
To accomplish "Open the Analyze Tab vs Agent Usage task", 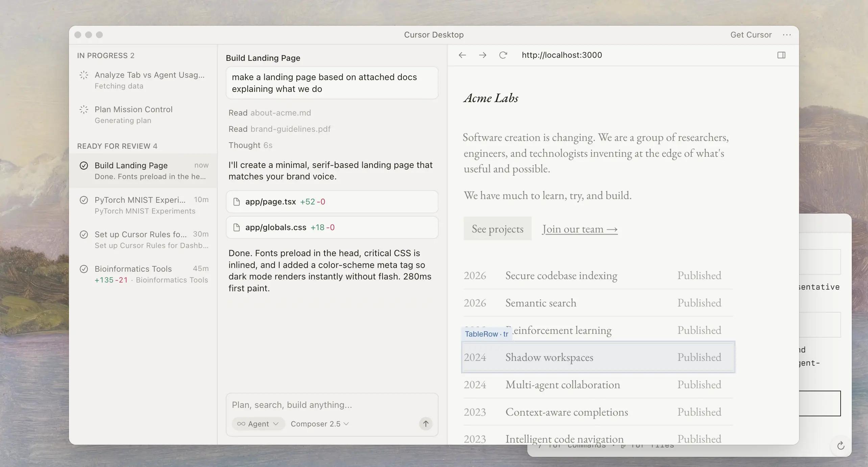I will coord(143,80).
